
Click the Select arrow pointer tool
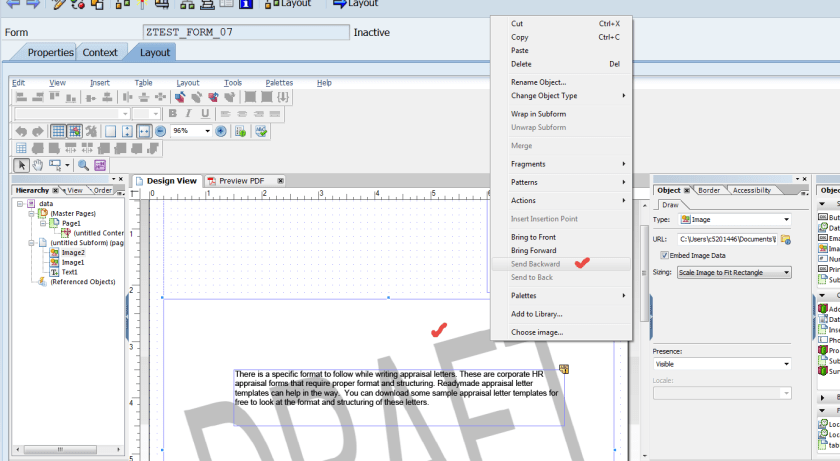(21, 165)
